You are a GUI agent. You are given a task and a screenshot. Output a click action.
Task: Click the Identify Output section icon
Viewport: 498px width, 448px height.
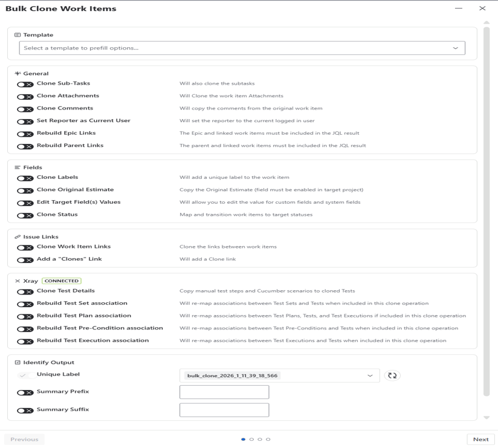[x=18, y=363]
